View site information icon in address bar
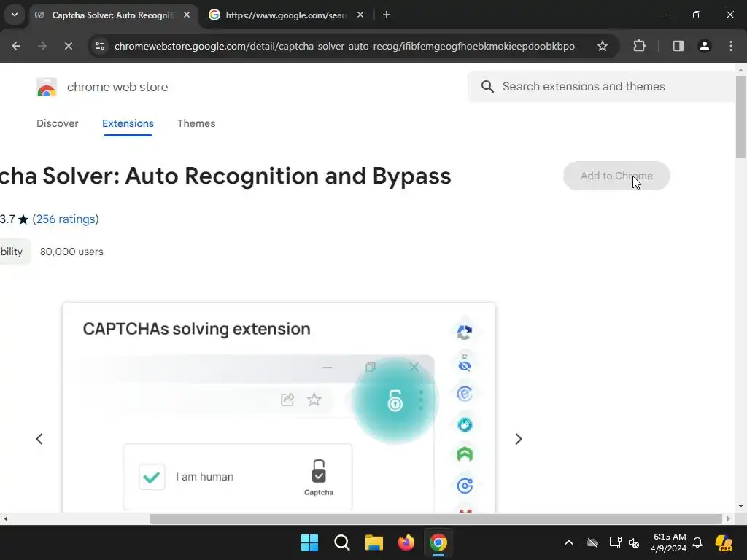Screen dimensions: 747x560 click(x=100, y=46)
